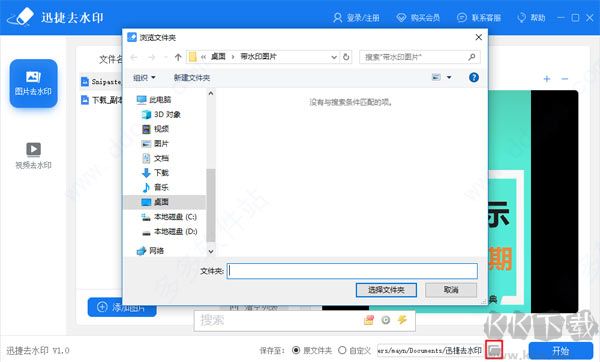Select the 图片去水印 sidebar mode
The height and width of the screenshot is (362, 600).
(34, 83)
